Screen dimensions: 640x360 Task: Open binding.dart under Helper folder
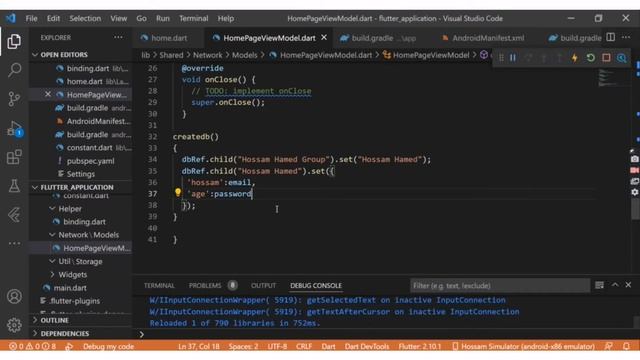pos(84,222)
